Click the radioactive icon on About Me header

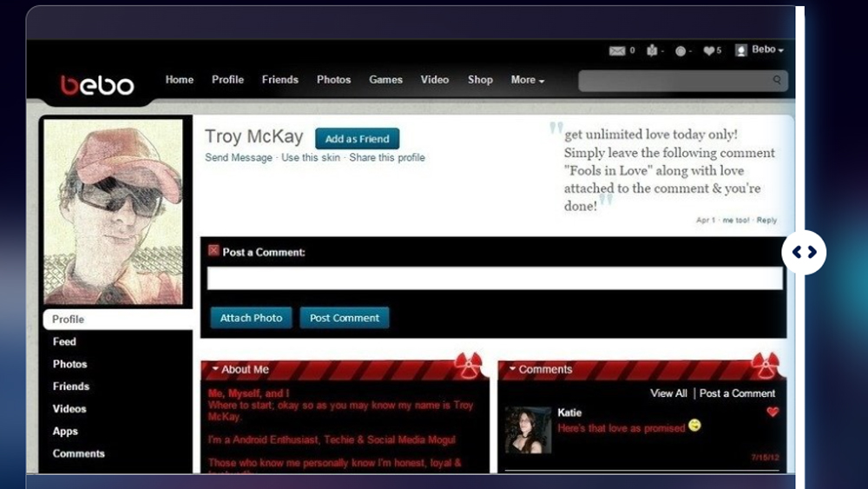[469, 366]
